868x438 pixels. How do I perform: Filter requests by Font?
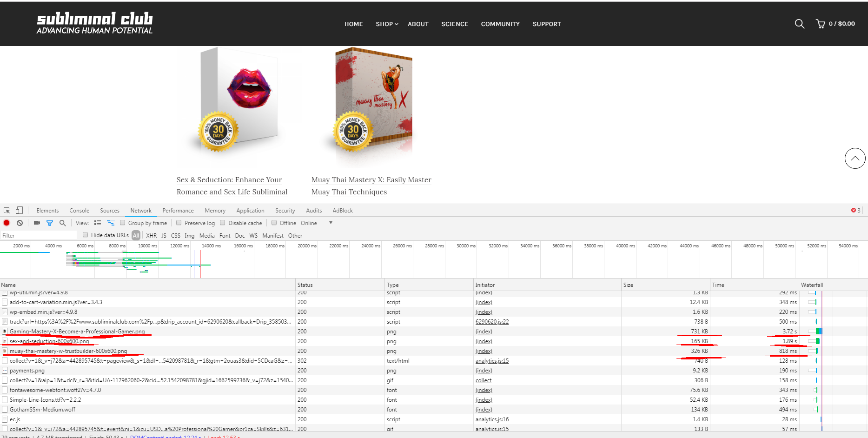click(x=225, y=236)
